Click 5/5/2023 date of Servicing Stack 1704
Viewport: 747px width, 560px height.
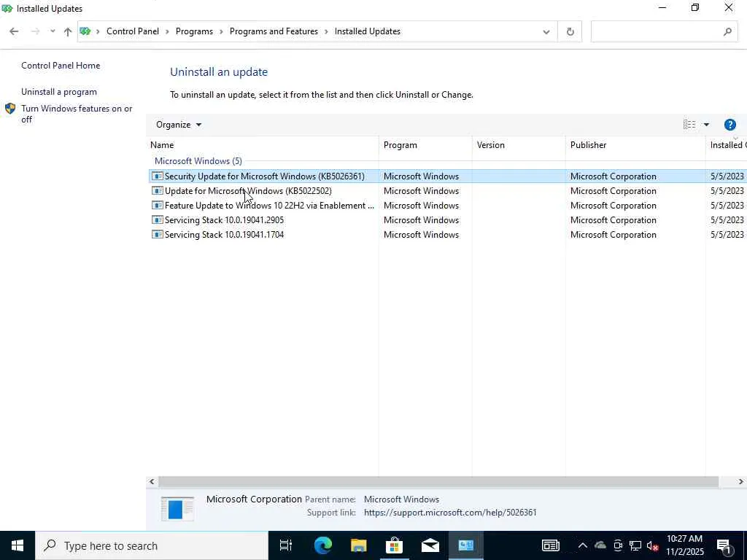(x=727, y=235)
